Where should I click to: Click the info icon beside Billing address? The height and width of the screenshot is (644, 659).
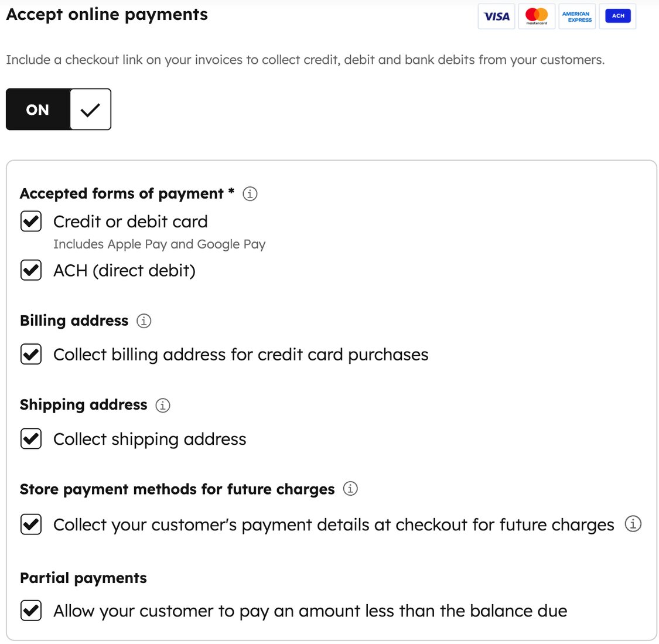coord(143,321)
